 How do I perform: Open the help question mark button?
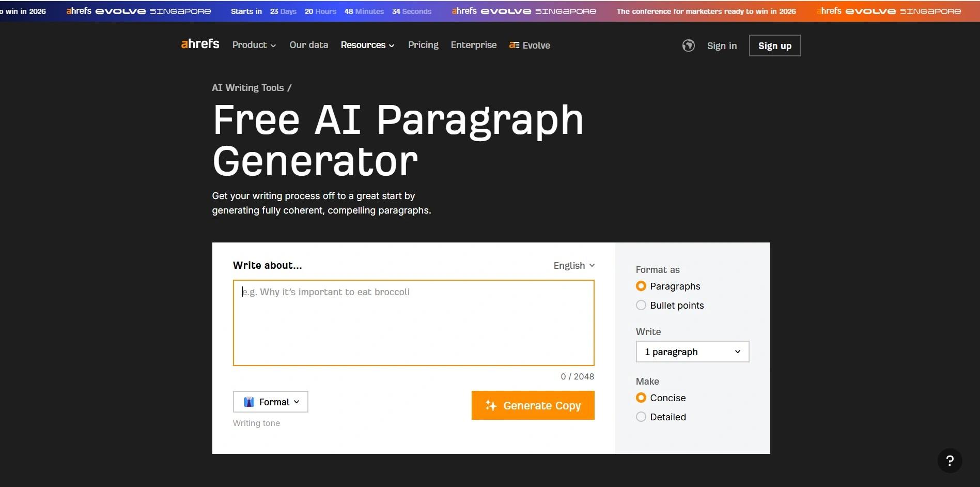(949, 460)
